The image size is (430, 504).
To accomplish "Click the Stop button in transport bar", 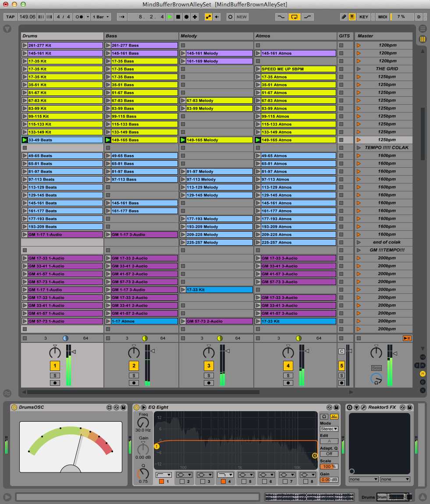I will (x=178, y=17).
